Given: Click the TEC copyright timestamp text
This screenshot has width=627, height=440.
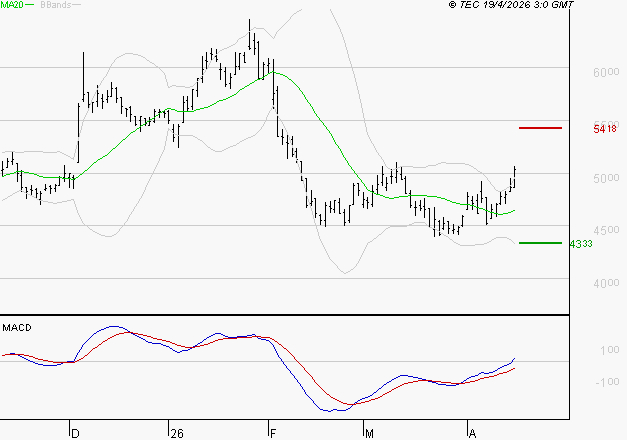Looking at the screenshot, I should 511,4.
